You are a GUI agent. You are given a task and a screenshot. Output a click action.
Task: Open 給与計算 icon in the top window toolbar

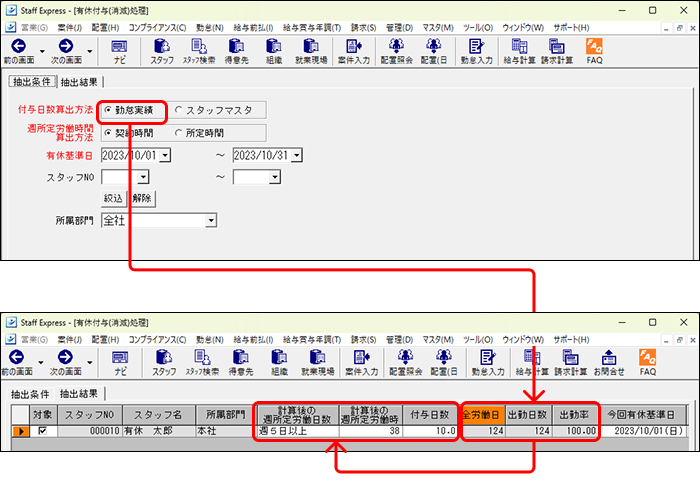click(x=520, y=51)
